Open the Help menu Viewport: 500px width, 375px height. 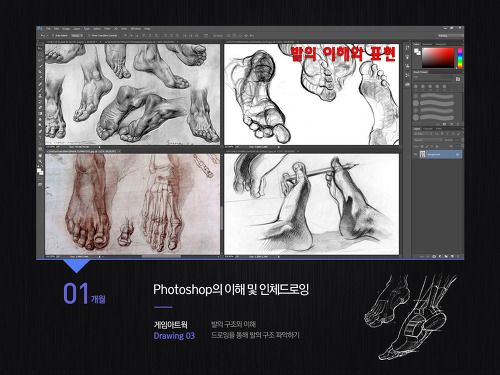(147, 29)
